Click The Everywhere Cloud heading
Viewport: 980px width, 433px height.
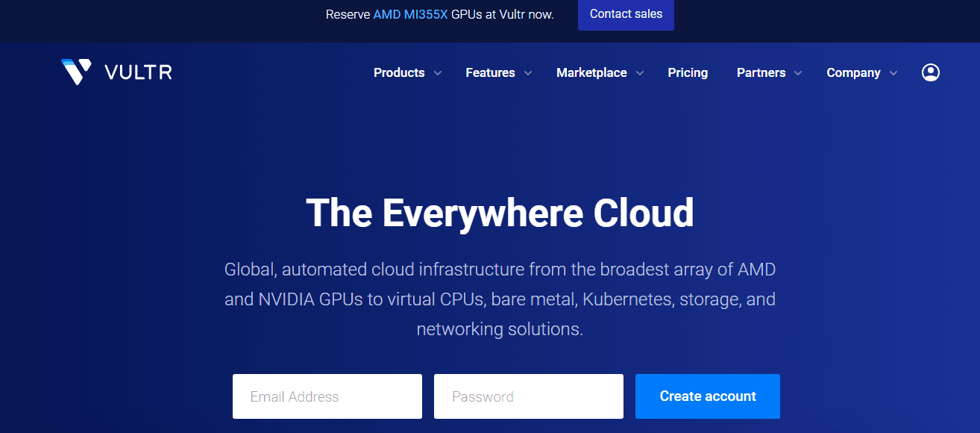click(x=500, y=213)
